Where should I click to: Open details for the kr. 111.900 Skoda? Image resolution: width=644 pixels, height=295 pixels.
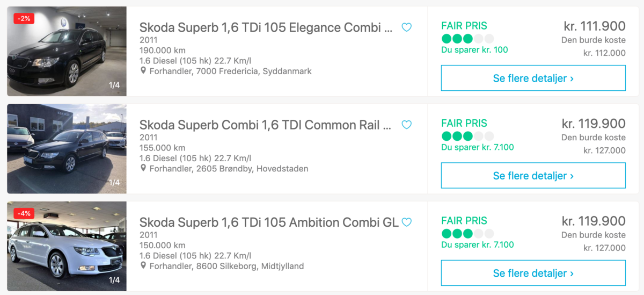click(x=533, y=78)
